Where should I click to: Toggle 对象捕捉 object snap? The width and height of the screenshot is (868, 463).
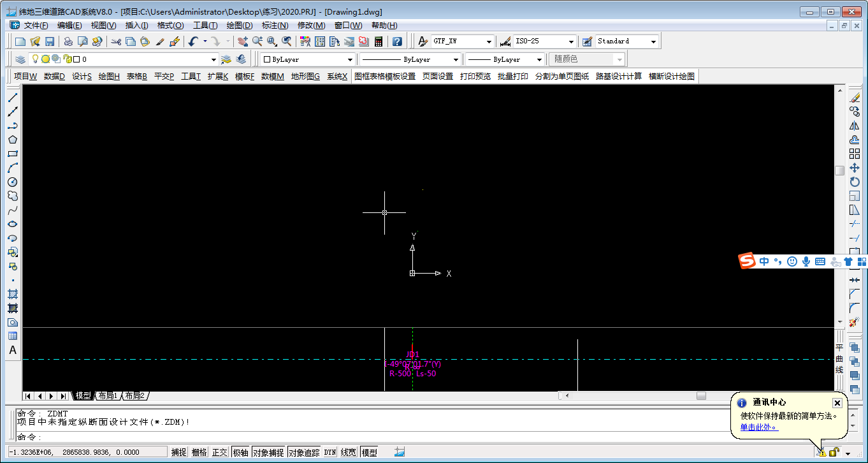(268, 452)
